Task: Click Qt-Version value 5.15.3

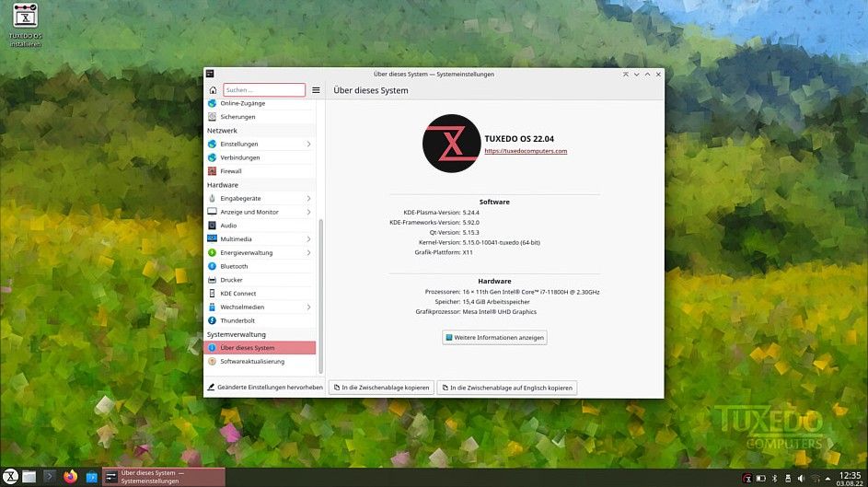Action: [471, 232]
